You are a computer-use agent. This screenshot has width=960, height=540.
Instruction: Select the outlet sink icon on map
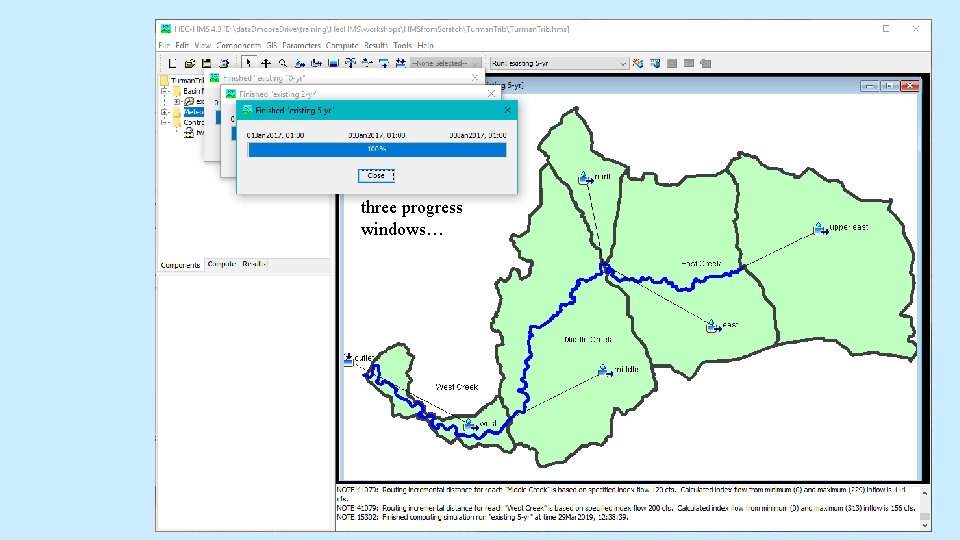click(x=348, y=359)
